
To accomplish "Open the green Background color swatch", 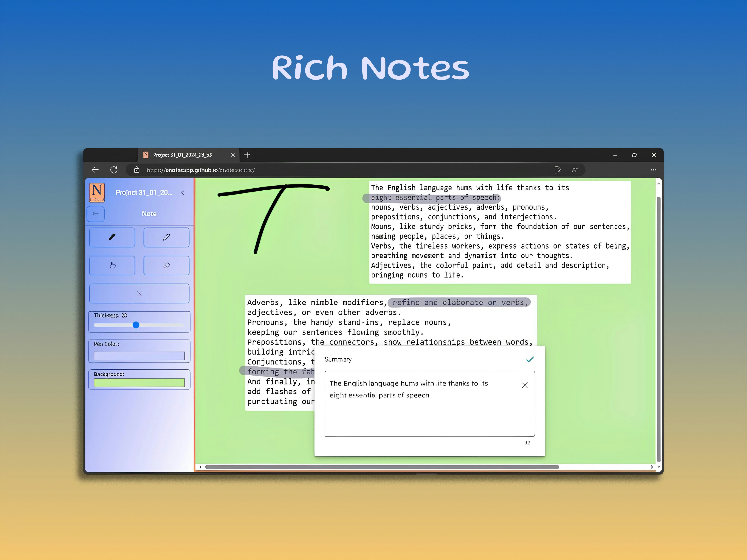I will (x=139, y=382).
